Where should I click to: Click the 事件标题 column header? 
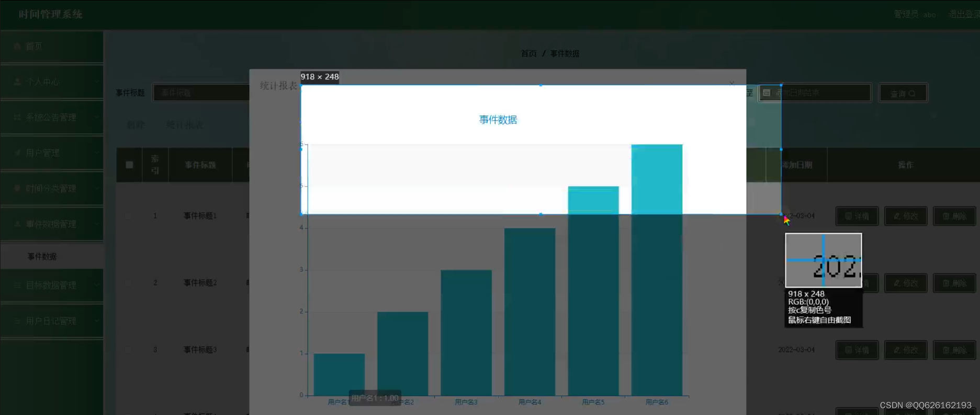tap(200, 165)
